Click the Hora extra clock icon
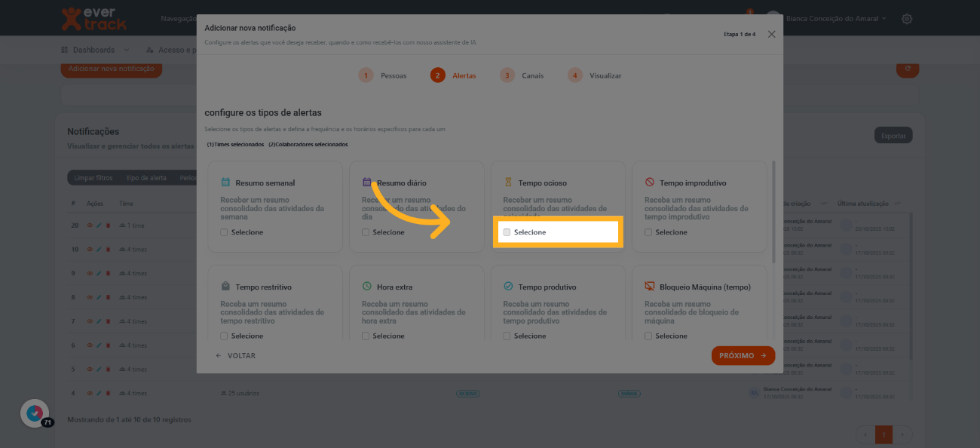Screen dimensions: 980x448 366,287
